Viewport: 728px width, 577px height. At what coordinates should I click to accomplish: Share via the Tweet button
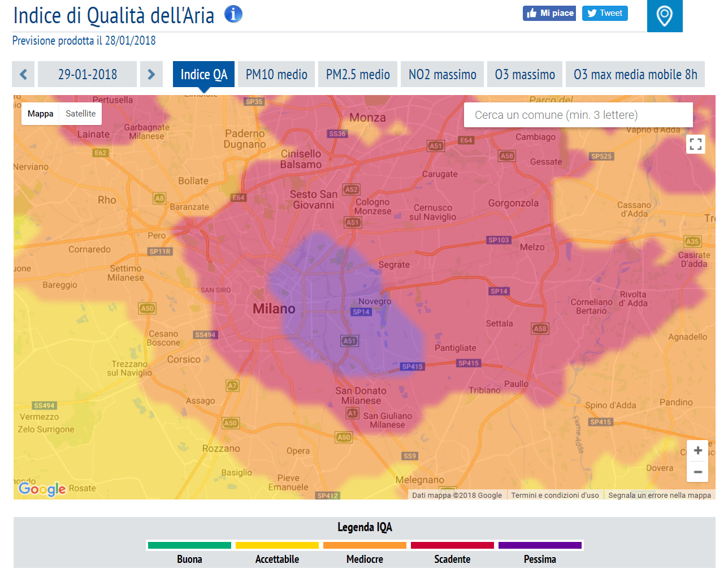click(605, 13)
